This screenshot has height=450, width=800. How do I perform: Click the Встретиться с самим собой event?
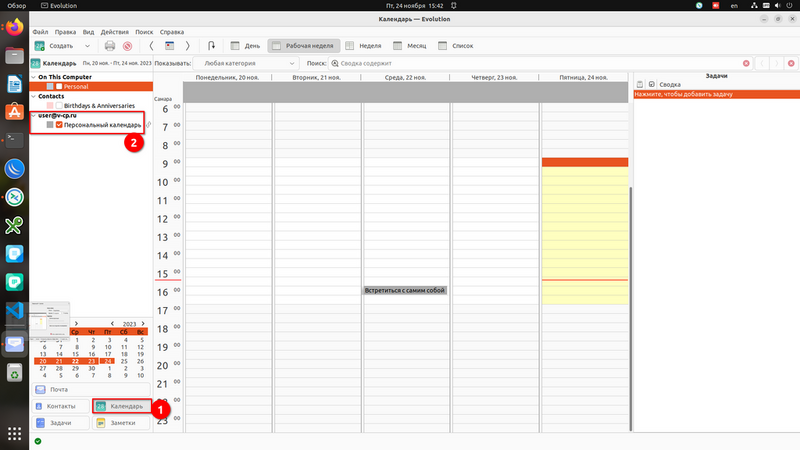(404, 290)
